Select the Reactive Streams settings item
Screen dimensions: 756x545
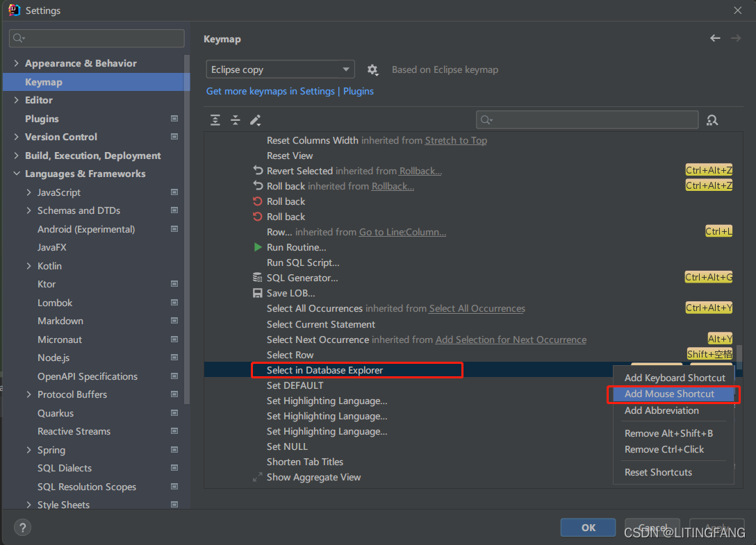pyautogui.click(x=74, y=431)
